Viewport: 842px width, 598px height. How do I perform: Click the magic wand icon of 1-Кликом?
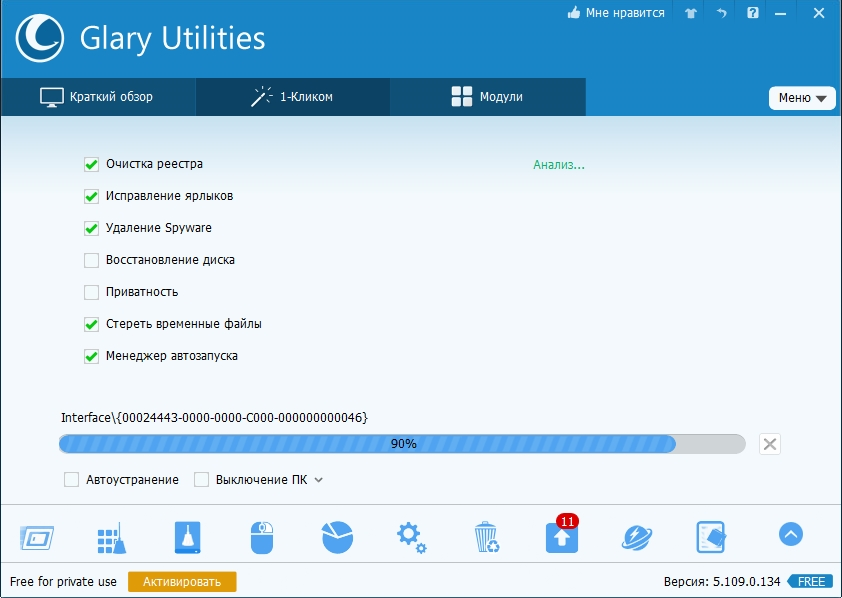(x=262, y=97)
